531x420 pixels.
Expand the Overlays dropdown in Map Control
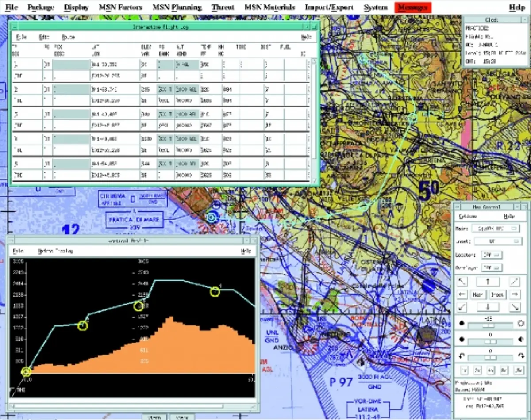491,268
